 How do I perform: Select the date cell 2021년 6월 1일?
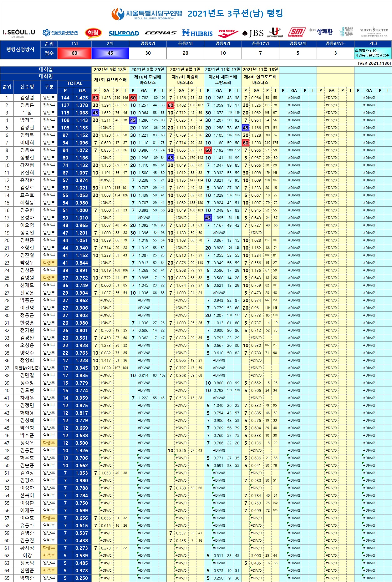coord(185,69)
